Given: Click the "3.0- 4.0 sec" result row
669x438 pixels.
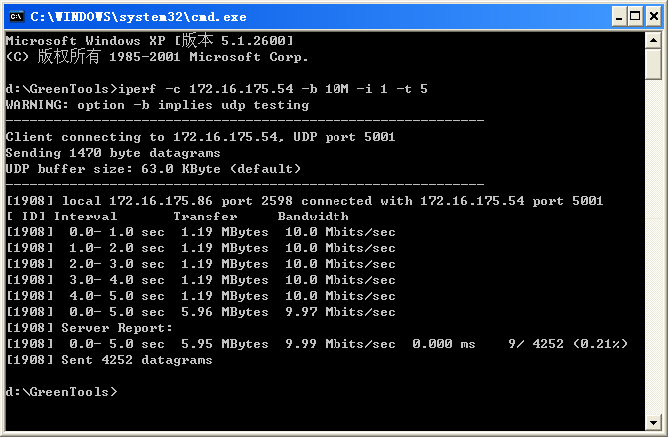Looking at the screenshot, I should [201, 280].
